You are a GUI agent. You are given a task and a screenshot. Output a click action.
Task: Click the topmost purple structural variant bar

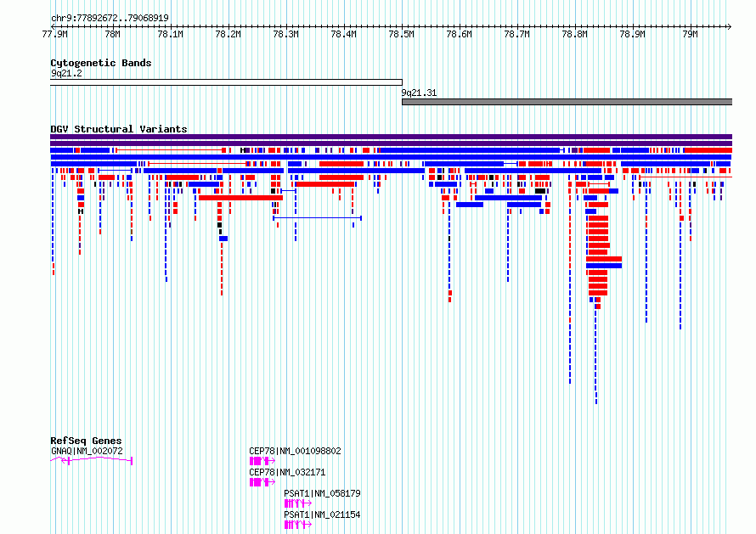[391, 137]
